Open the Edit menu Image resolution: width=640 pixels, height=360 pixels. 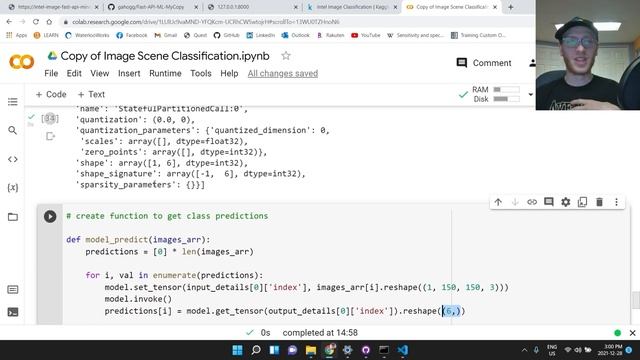point(74,73)
